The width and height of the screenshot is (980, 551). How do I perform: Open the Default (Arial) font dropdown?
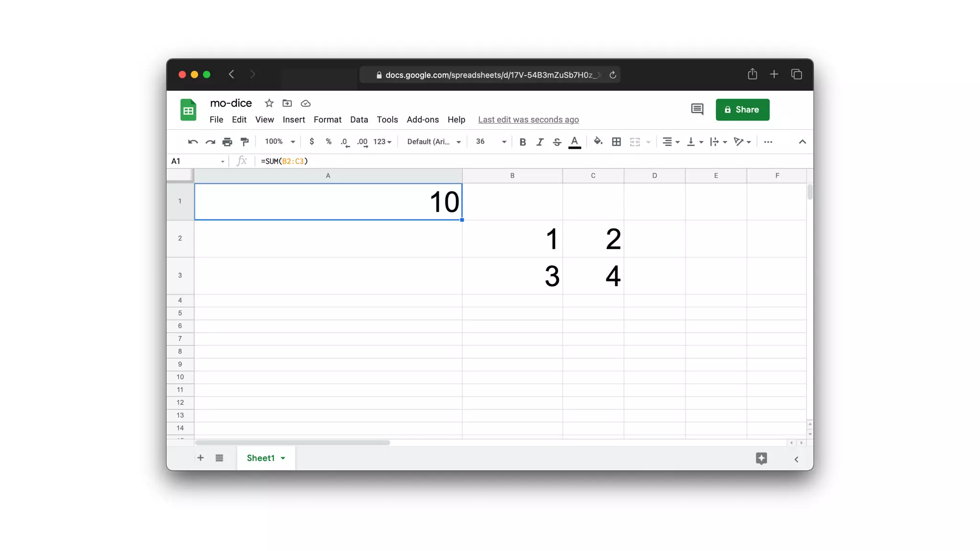434,142
